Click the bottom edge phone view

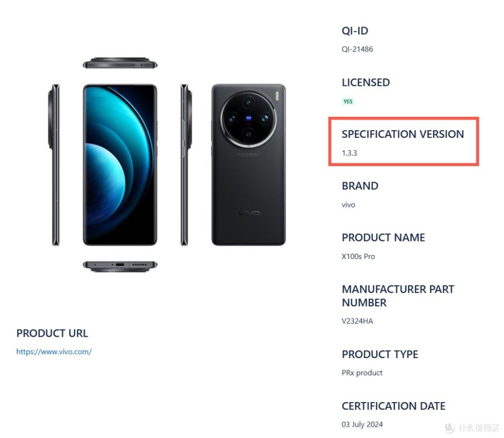pos(120,266)
